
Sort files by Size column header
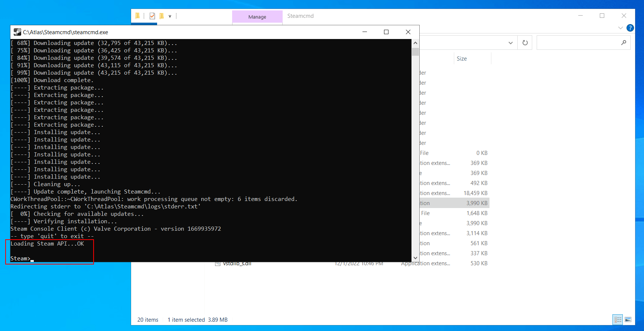coord(462,59)
